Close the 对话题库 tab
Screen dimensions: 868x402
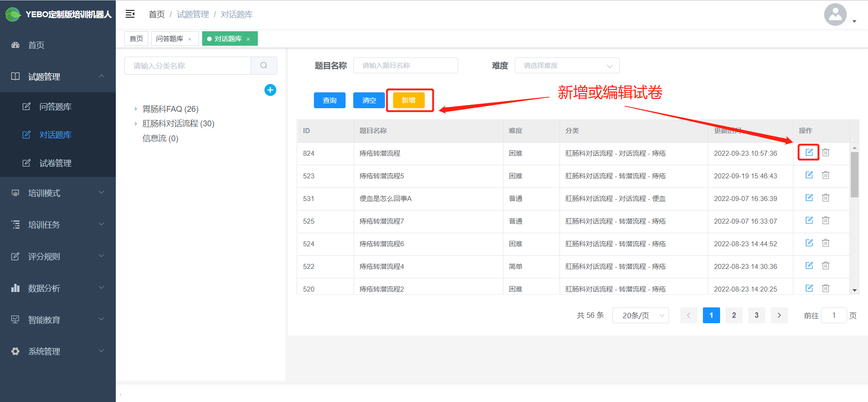248,39
